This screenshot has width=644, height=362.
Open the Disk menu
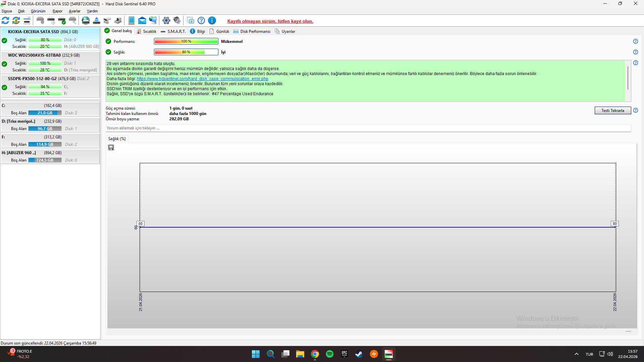pyautogui.click(x=21, y=11)
